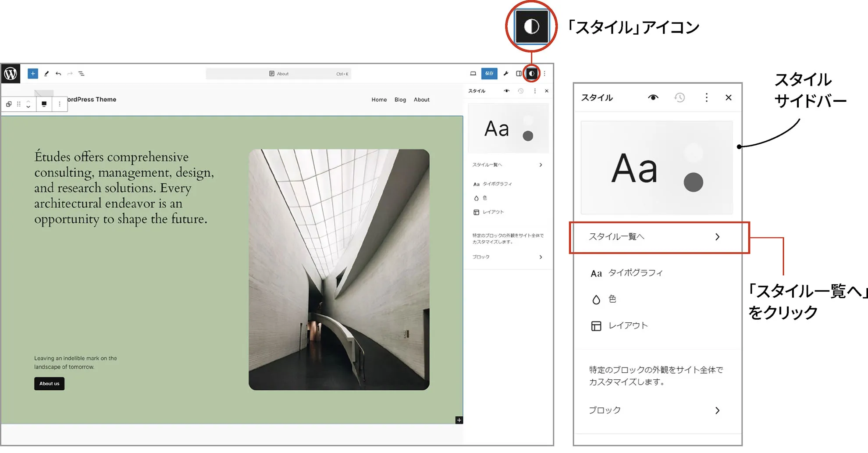Open the desktop preview device icon

tap(473, 74)
